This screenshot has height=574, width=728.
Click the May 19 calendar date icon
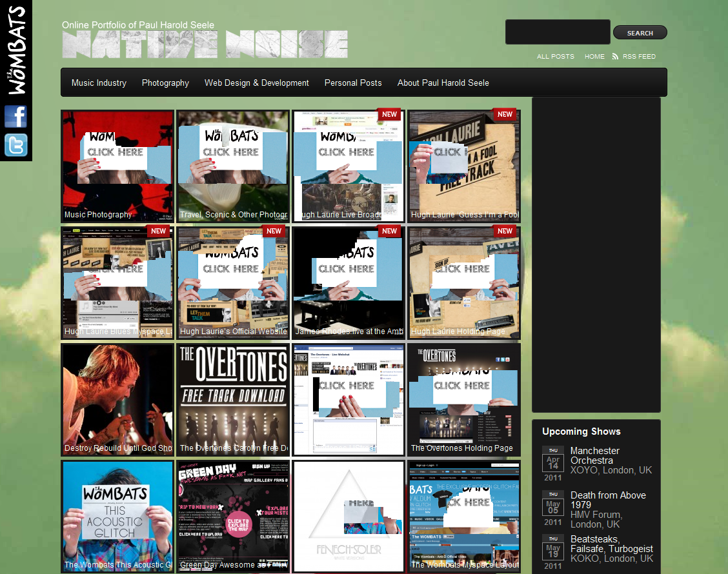pyautogui.click(x=553, y=552)
